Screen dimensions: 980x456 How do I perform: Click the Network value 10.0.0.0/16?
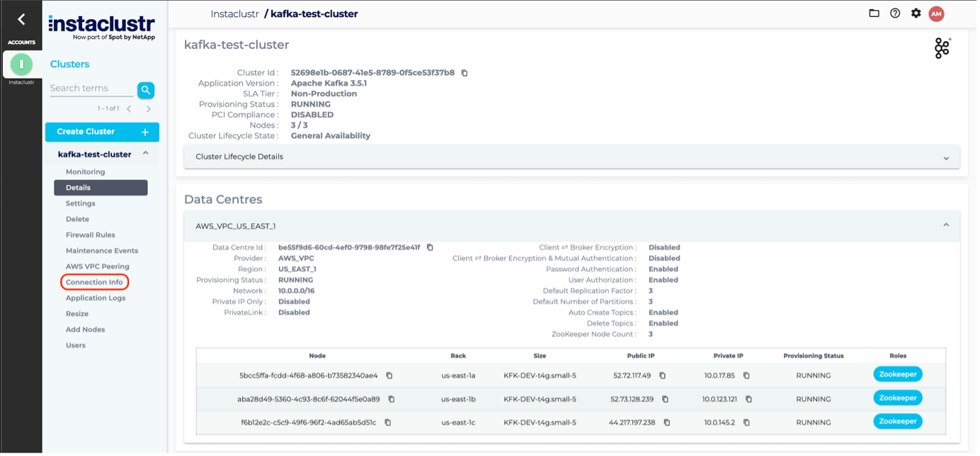pos(296,291)
